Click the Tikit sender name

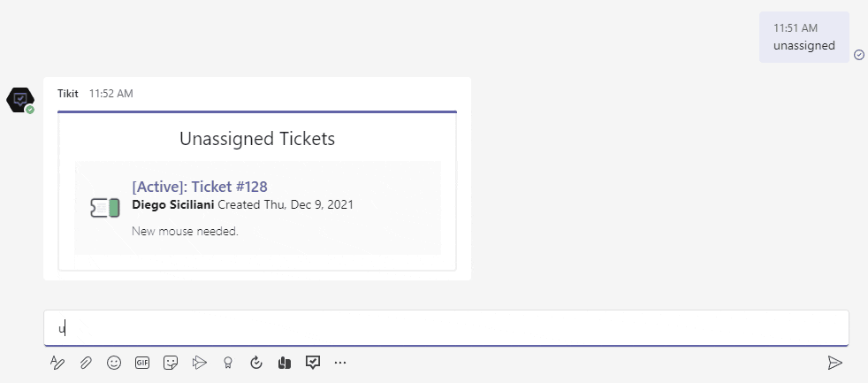click(x=68, y=93)
